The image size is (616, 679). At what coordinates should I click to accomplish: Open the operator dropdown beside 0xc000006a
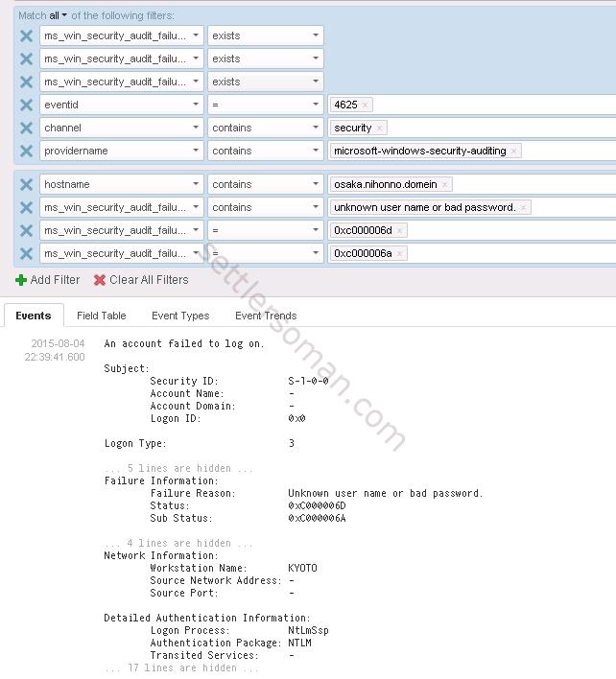266,253
